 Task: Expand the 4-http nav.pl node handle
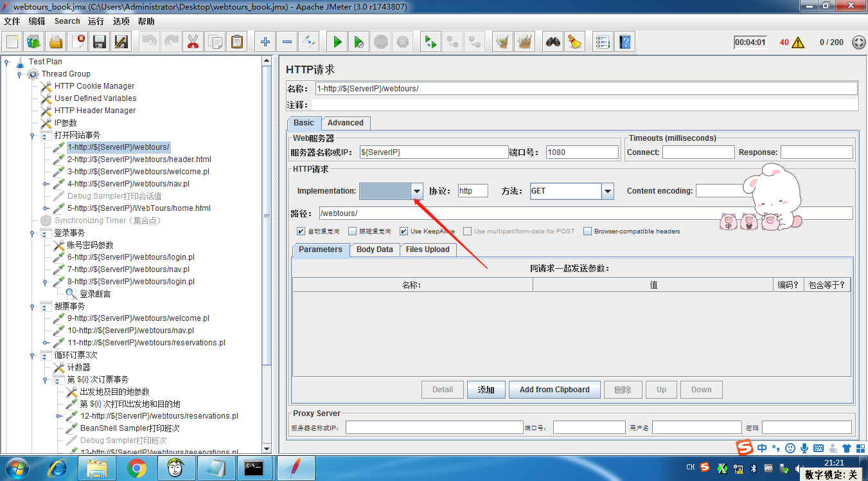tap(46, 184)
